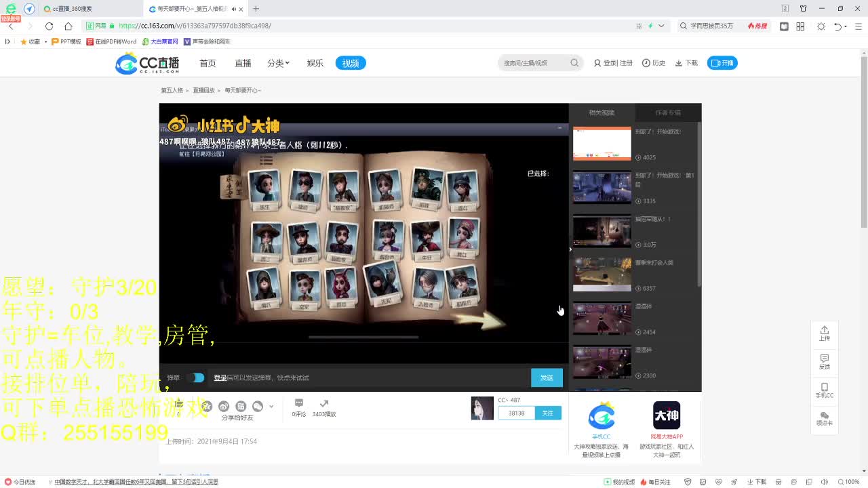Open the 领点卡 sidebar icon
This screenshot has width=868, height=488.
click(825, 418)
